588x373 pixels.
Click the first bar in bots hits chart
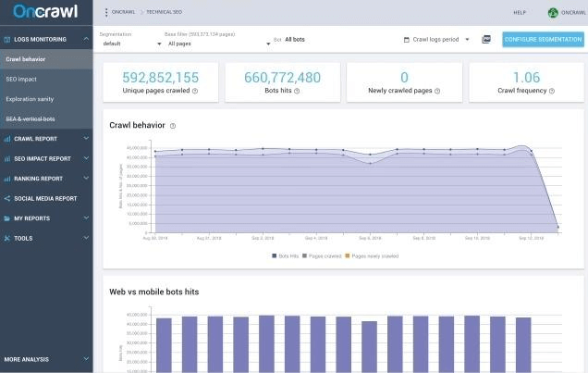tap(164, 345)
